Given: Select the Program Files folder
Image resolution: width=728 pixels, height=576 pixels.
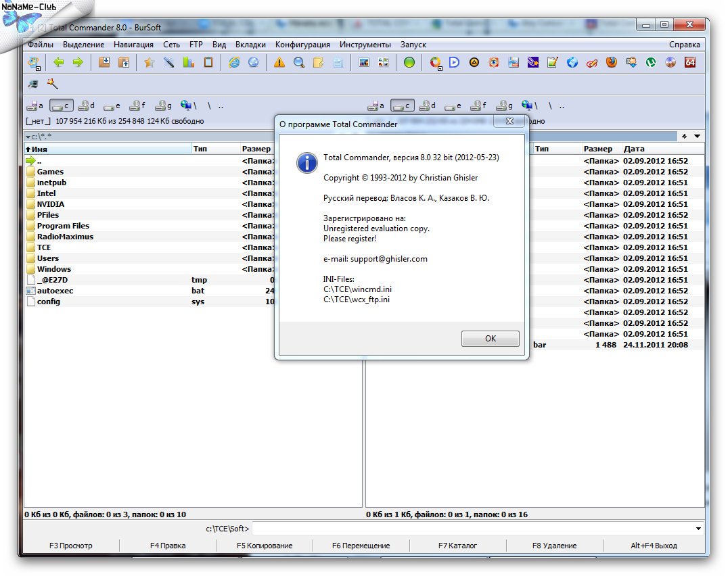Looking at the screenshot, I should tap(63, 226).
